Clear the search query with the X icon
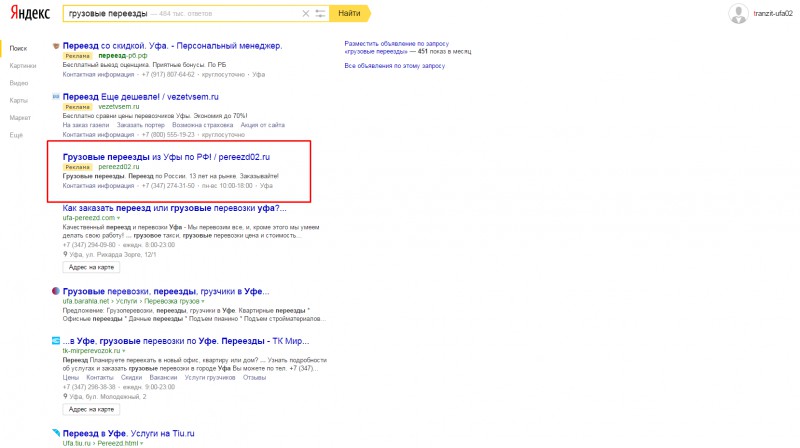The height and width of the screenshot is (448, 800). click(306, 13)
